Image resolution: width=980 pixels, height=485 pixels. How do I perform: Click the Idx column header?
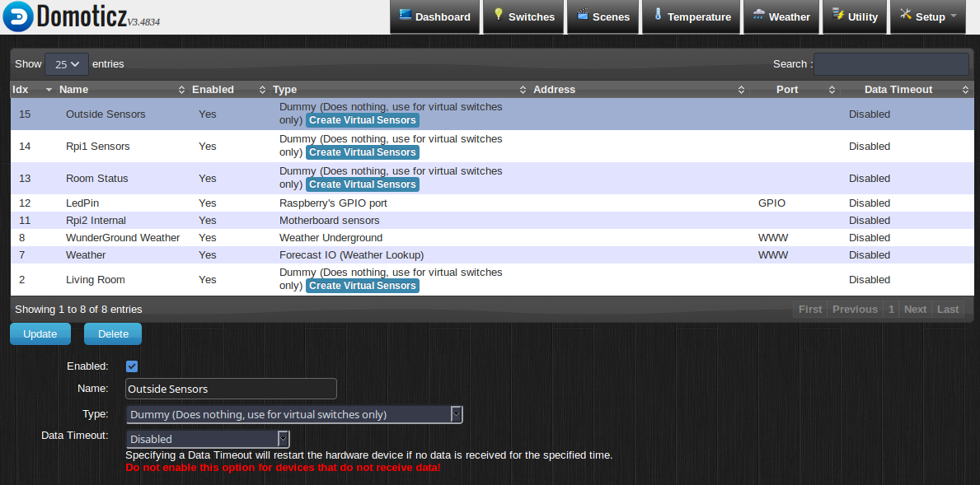33,90
